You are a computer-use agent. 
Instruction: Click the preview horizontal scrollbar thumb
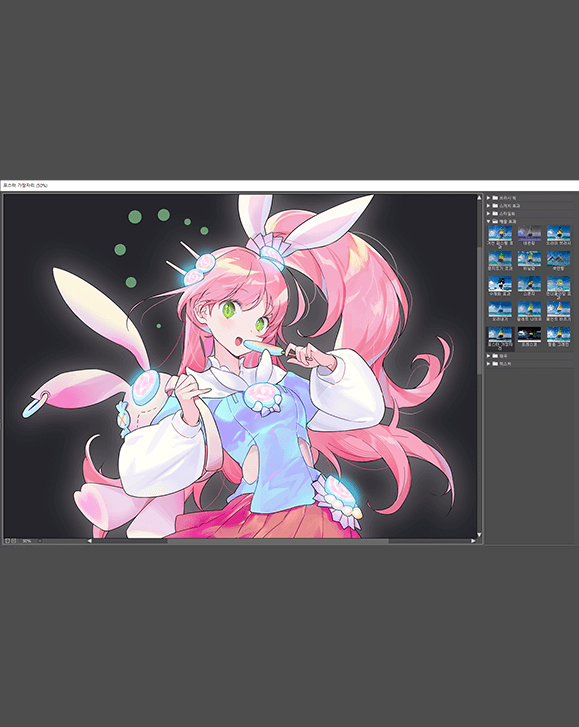[278, 541]
